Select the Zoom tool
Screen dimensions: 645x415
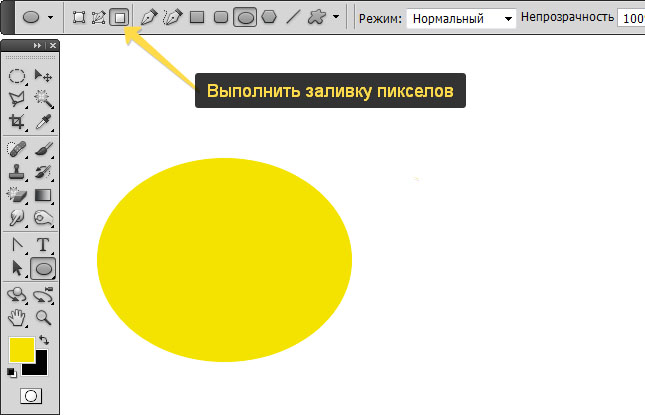[x=43, y=318]
